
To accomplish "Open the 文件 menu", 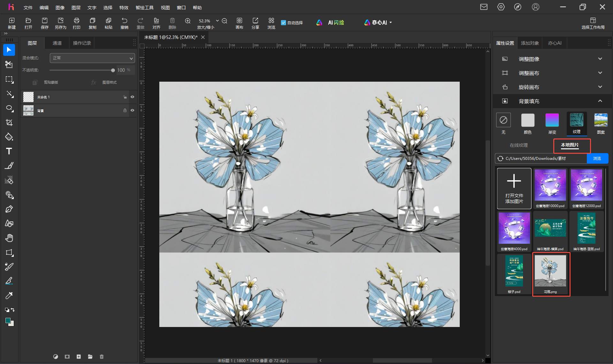I will coord(28,7).
